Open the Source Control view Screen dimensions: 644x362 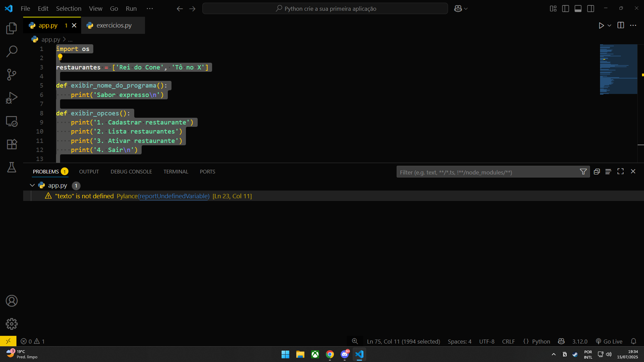click(x=12, y=74)
